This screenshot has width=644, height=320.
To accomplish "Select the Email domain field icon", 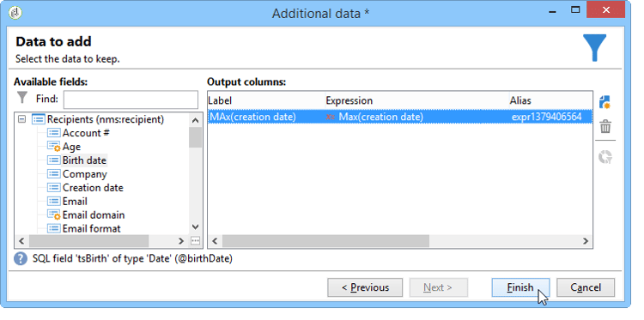I will click(53, 215).
